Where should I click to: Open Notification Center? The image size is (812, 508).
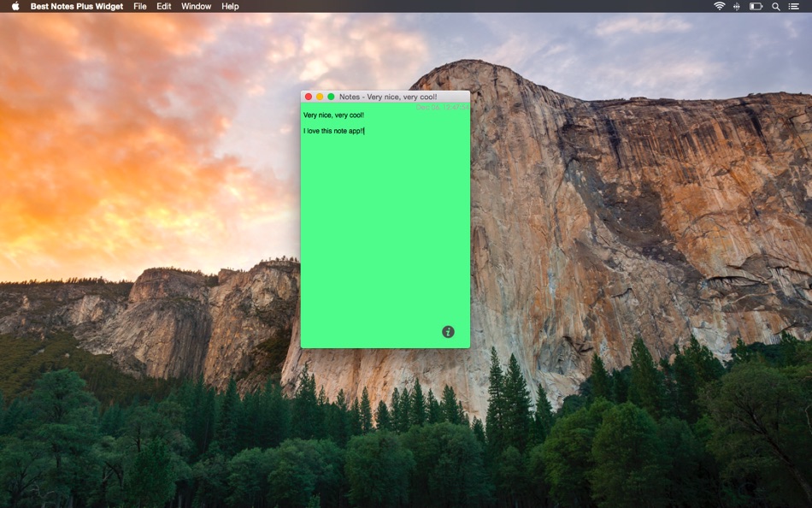(x=793, y=6)
